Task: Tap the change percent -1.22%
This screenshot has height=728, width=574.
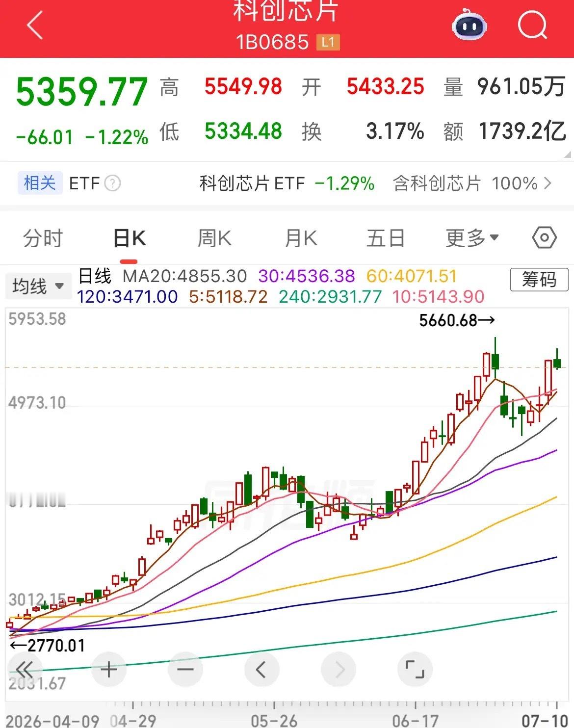Action: tap(117, 137)
